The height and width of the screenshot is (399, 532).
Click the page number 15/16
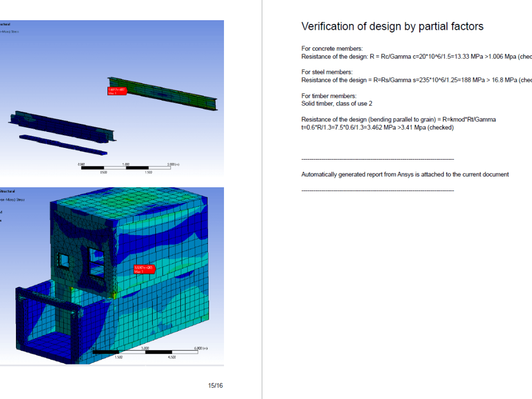tap(214, 385)
